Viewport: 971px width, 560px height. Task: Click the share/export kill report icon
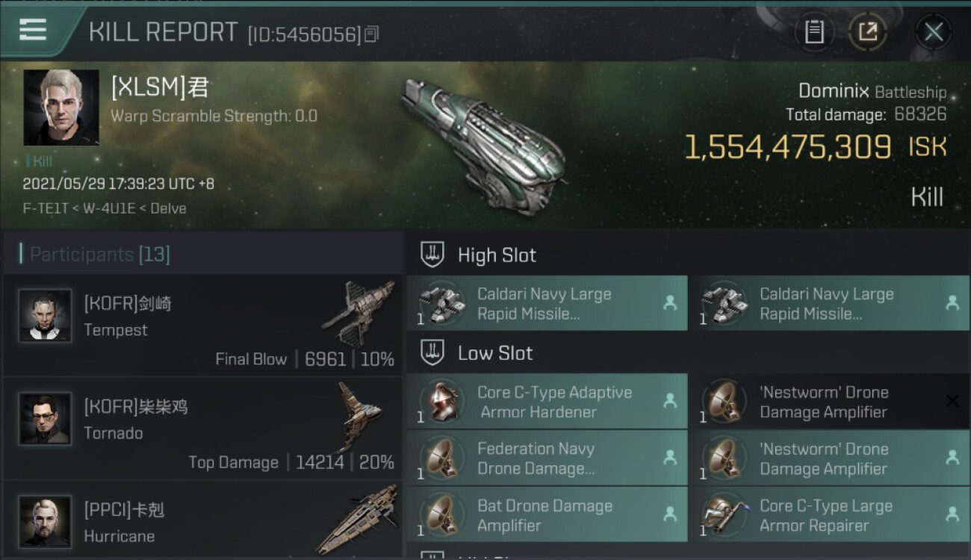click(867, 32)
